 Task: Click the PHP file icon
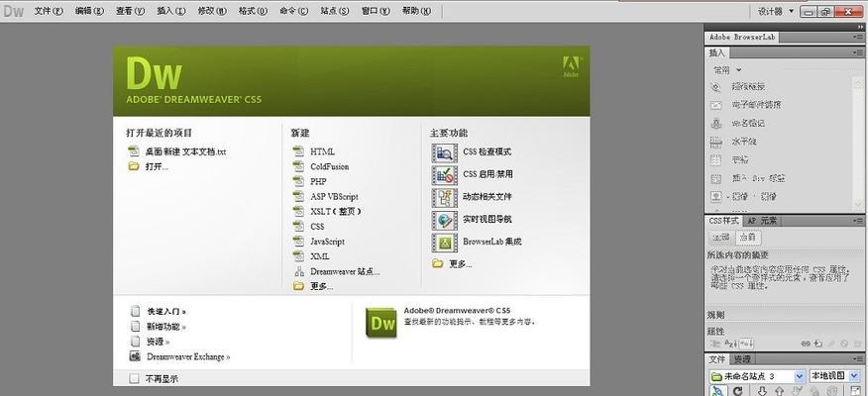coord(299,181)
